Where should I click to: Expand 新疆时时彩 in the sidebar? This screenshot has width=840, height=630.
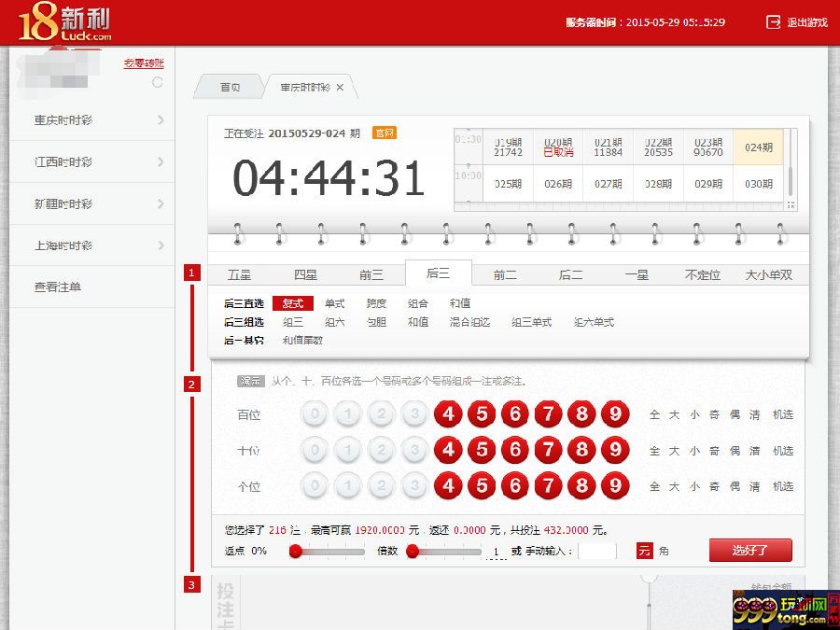pos(92,203)
